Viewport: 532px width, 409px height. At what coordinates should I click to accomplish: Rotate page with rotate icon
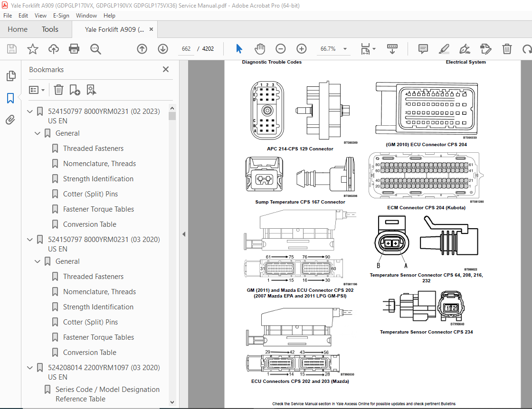[x=527, y=49]
